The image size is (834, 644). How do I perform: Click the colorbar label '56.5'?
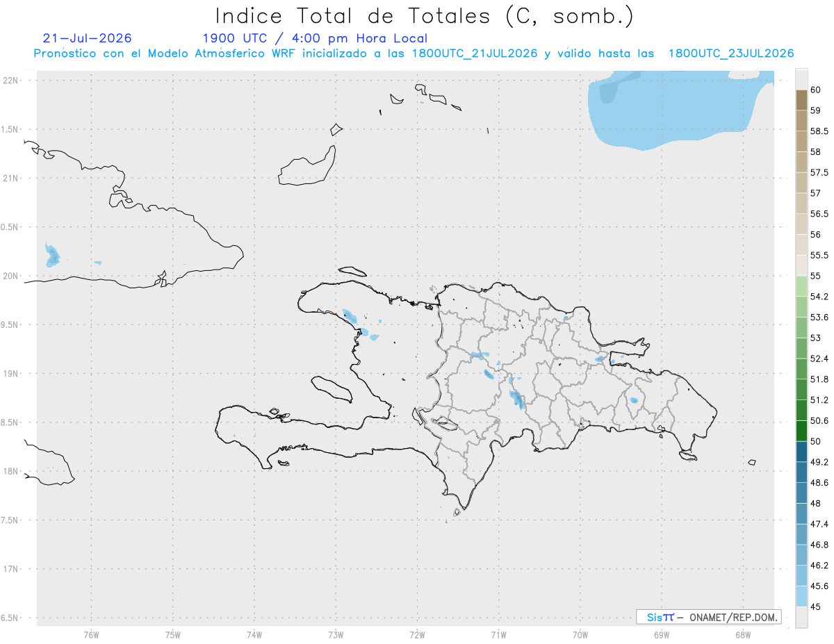tap(819, 214)
